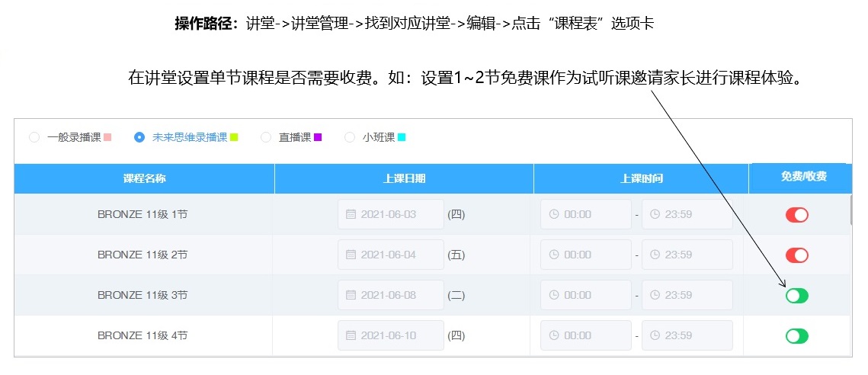Image resolution: width=868 pixels, height=375 pixels.
Task: Click the BRONZE 11级 2节 course name
Action: coord(143,255)
